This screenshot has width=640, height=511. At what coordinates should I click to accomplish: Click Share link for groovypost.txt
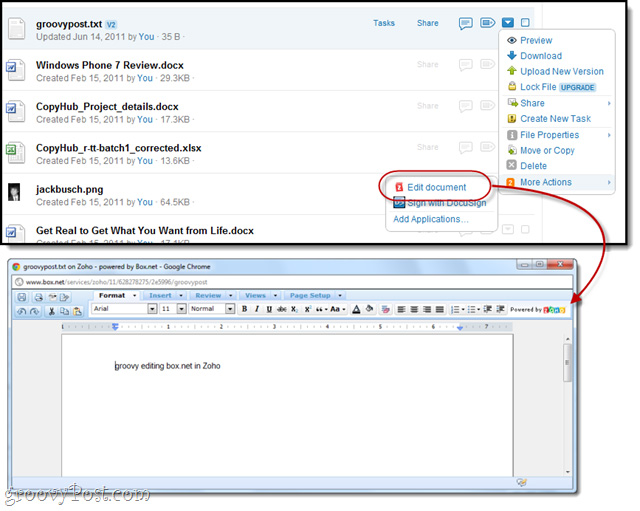point(428,23)
